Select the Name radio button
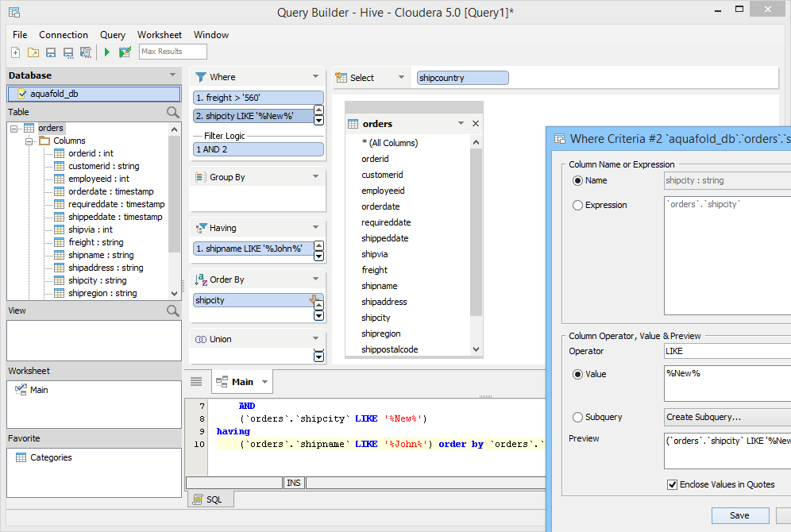 click(577, 180)
